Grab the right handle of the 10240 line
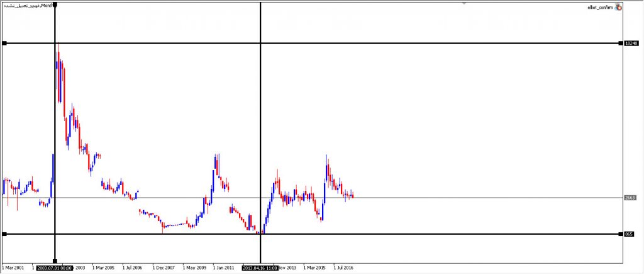This screenshot has width=644, height=274. [x=621, y=43]
